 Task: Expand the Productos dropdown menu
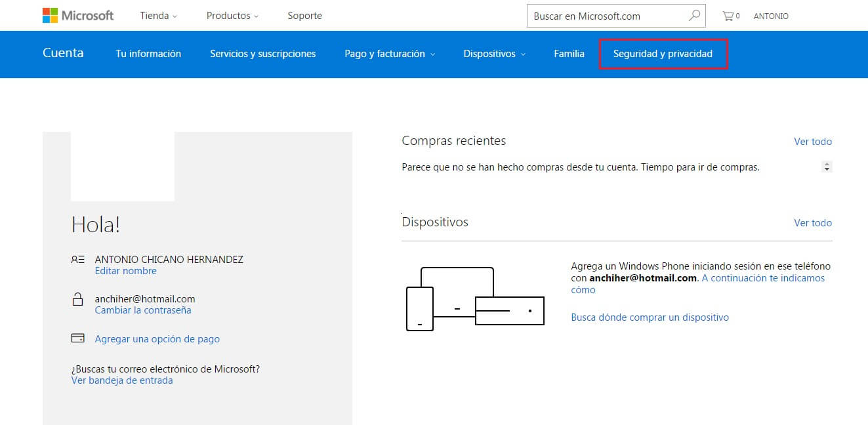232,16
